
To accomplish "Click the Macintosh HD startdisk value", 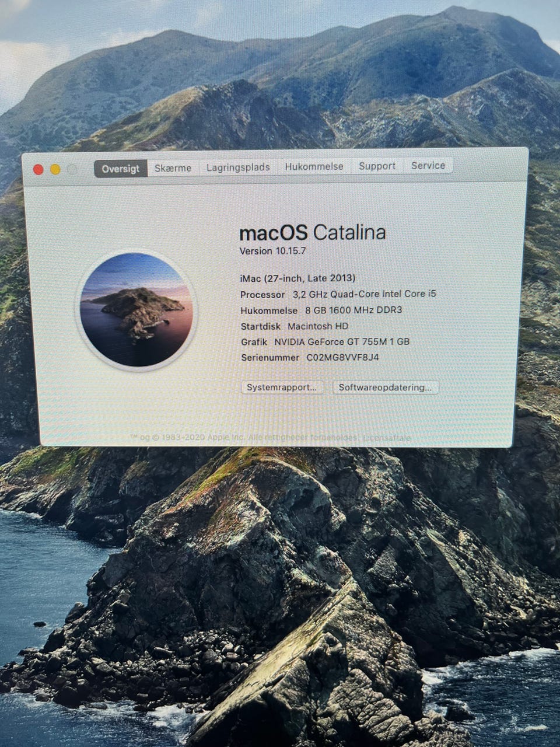I will 318,326.
